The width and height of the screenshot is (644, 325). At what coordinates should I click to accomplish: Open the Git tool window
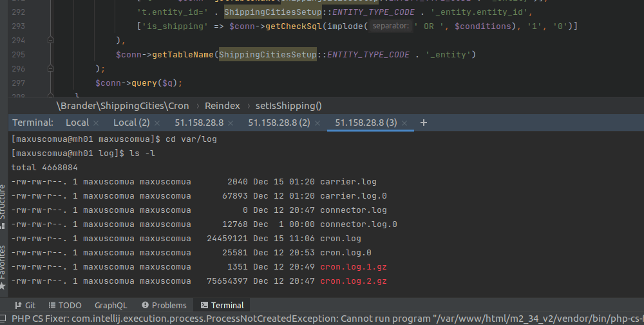coord(25,305)
